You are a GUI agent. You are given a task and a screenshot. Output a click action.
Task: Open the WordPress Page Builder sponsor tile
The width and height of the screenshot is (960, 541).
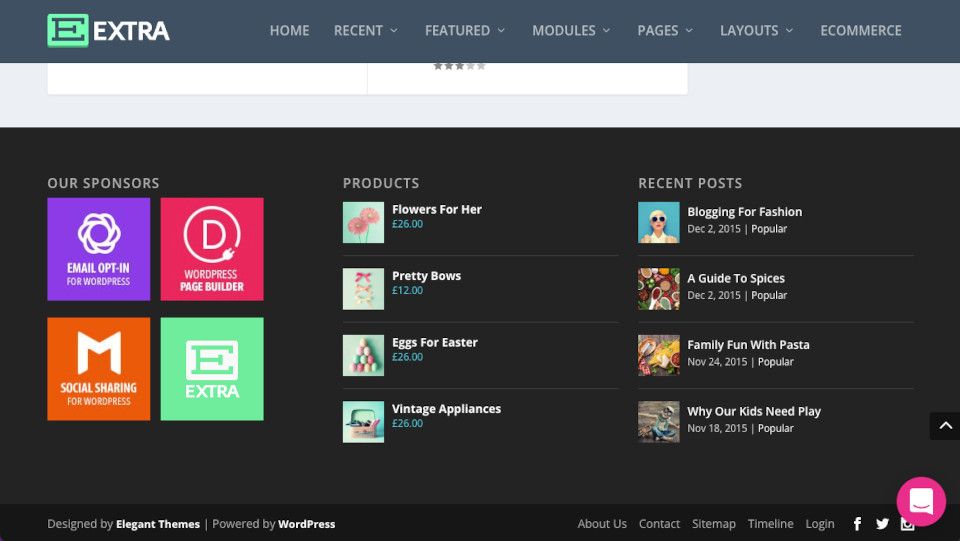click(212, 249)
